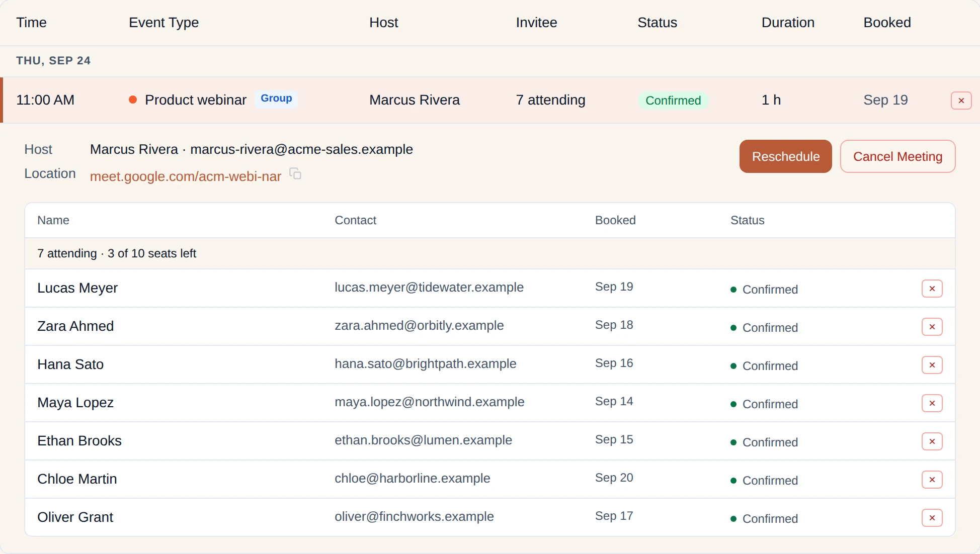This screenshot has width=980, height=554.
Task: Remove Chloe Martin with the X icon
Action: 932,480
